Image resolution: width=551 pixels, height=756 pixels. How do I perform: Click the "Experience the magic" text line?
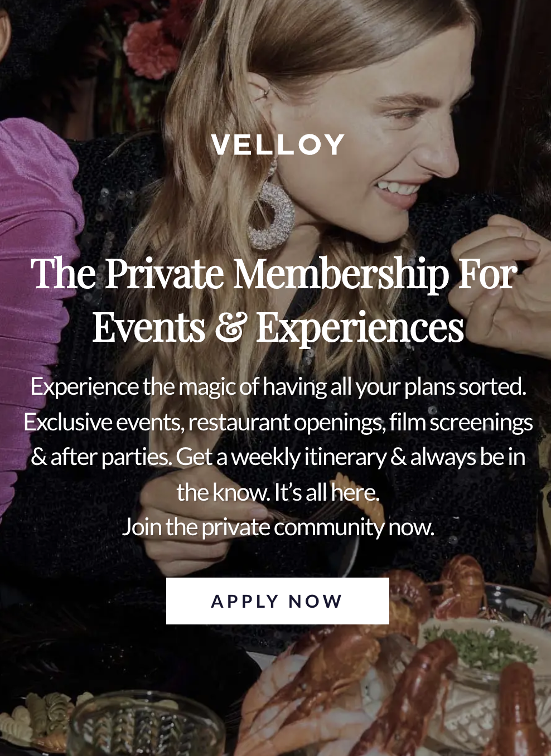[x=278, y=386]
